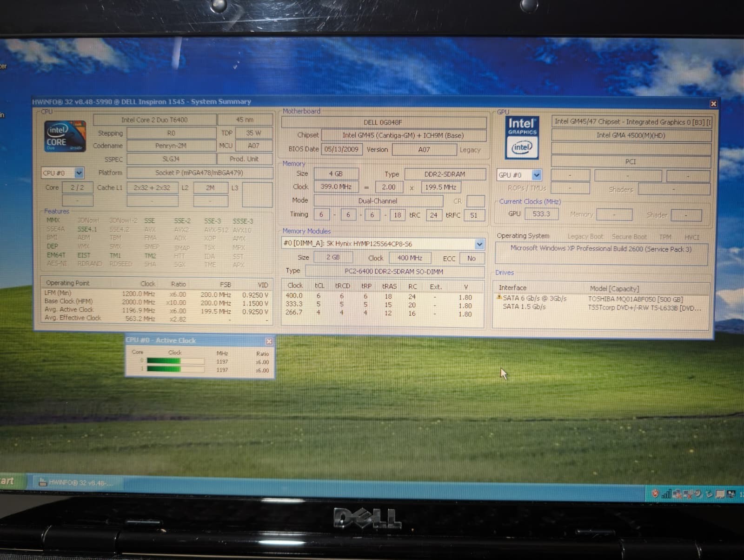The image size is (744, 560).
Task: Click the Dual-Channel mode field
Action: (x=378, y=201)
